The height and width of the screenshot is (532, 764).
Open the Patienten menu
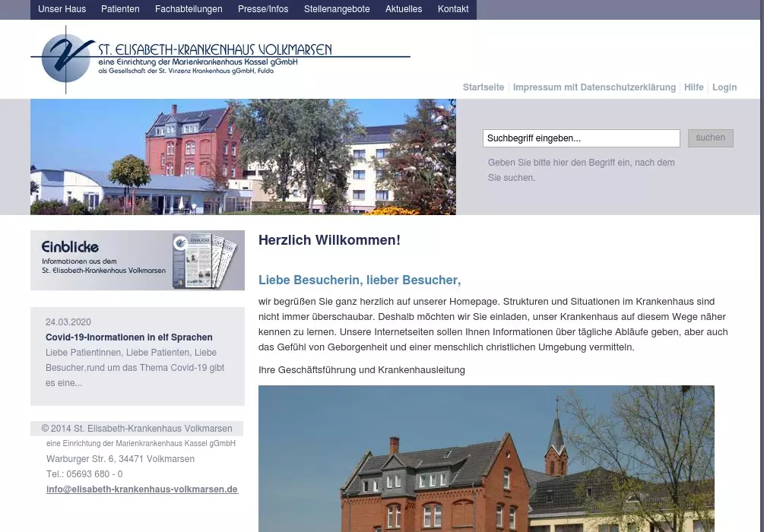click(x=120, y=9)
